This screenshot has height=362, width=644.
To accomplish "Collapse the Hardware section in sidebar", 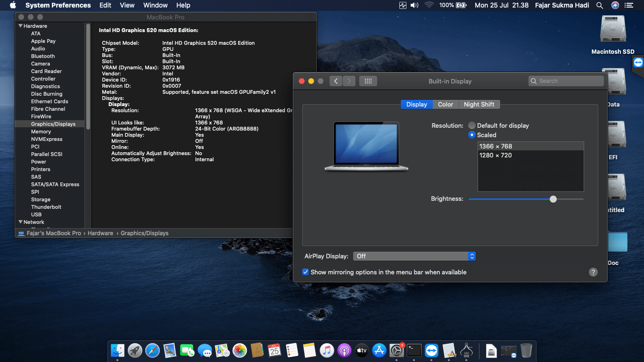I will tap(21, 26).
